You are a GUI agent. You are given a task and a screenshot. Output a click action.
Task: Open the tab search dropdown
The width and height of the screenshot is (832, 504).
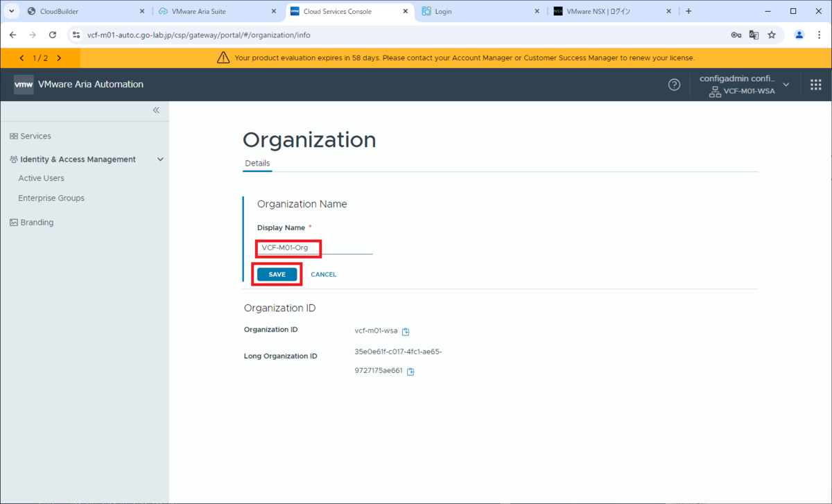12,11
